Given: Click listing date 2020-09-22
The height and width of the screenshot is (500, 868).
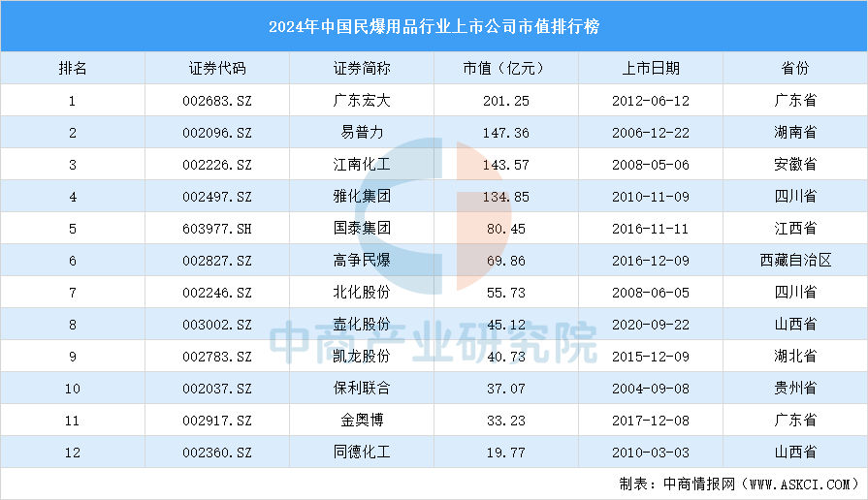Looking at the screenshot, I should pyautogui.click(x=651, y=326).
